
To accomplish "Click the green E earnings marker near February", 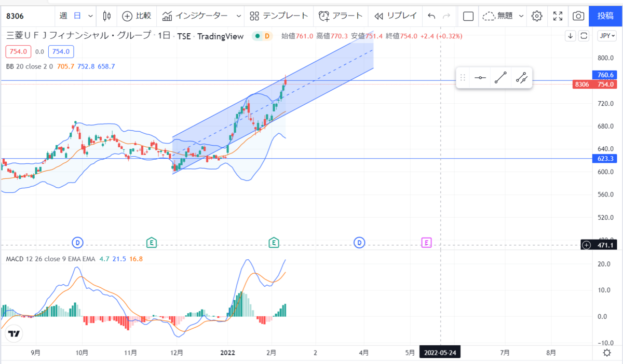I will click(274, 242).
